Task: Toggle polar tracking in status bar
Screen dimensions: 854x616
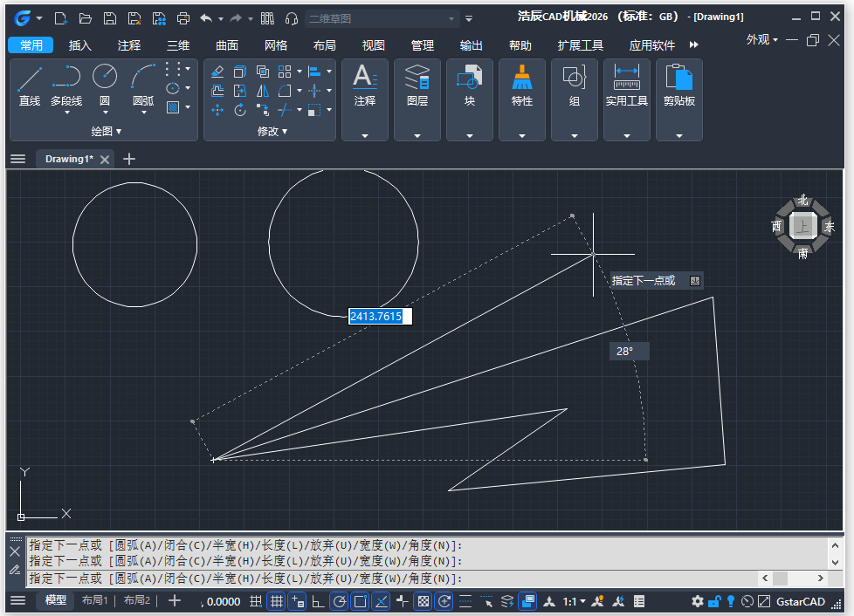Action: click(x=339, y=600)
